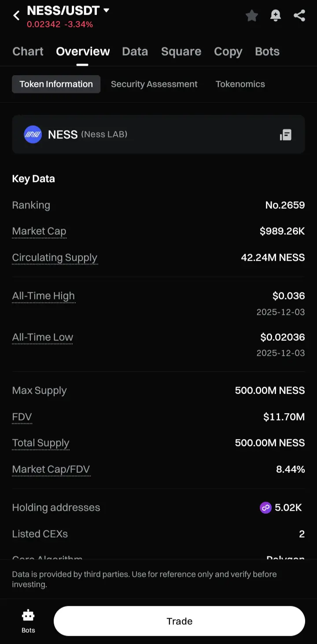Add NESS/USDT to favorites via star

252,16
